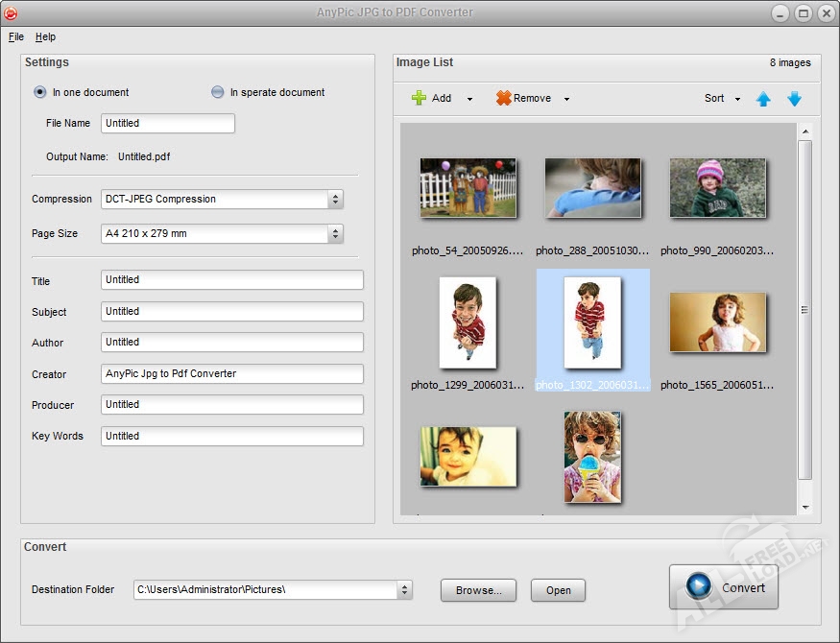Click the image list vertical scrollbar
The height and width of the screenshot is (643, 840).
pos(805,310)
